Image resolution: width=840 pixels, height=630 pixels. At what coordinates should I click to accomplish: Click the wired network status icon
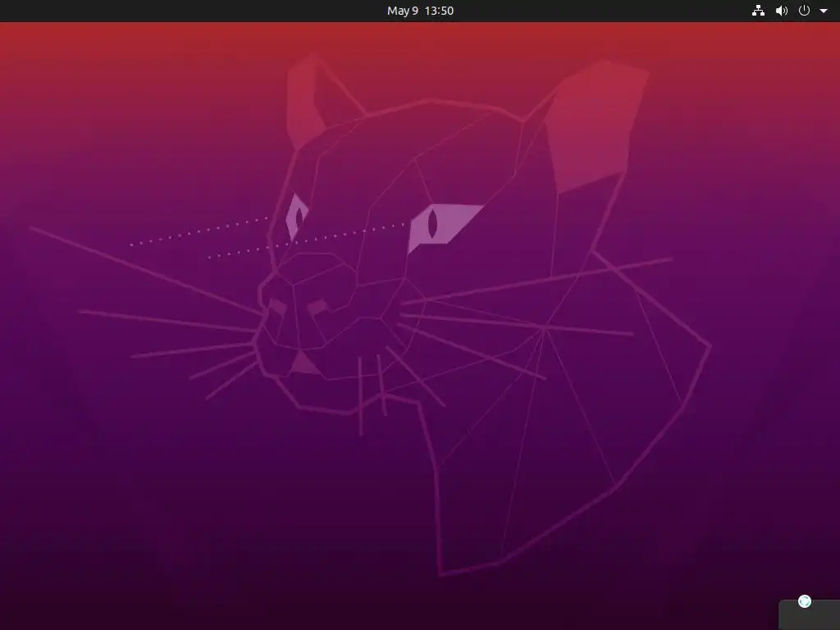coord(758,11)
